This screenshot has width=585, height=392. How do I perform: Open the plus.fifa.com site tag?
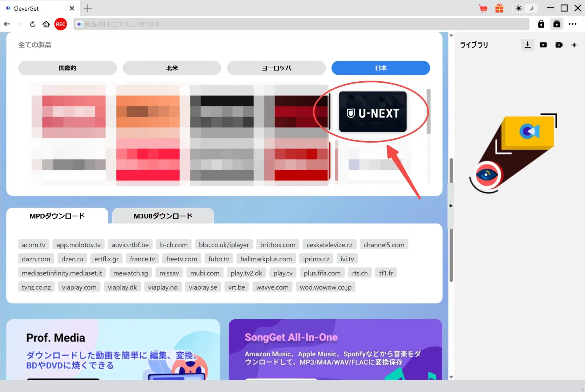pyautogui.click(x=322, y=273)
